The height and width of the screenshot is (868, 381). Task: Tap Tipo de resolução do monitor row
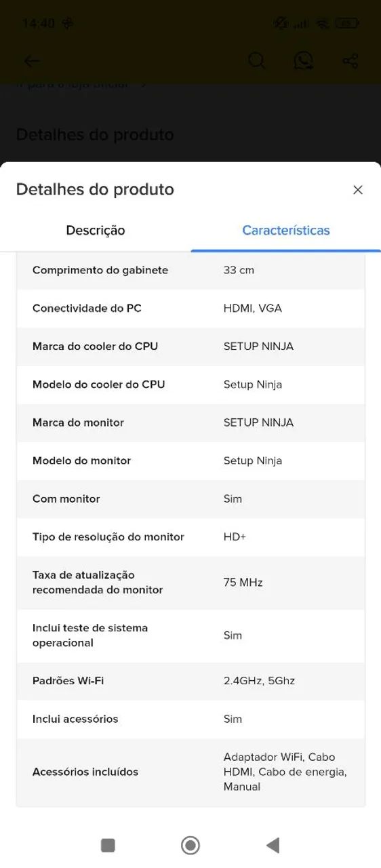click(x=190, y=537)
